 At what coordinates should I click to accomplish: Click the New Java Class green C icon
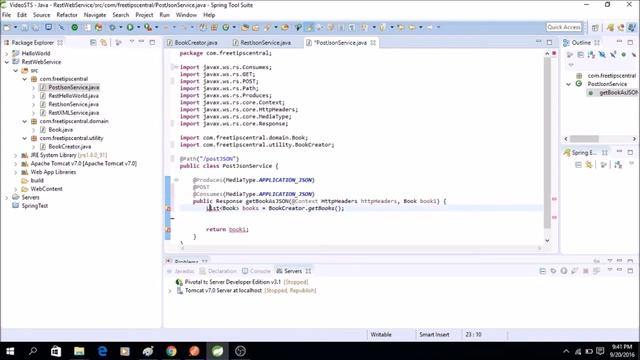click(x=226, y=27)
